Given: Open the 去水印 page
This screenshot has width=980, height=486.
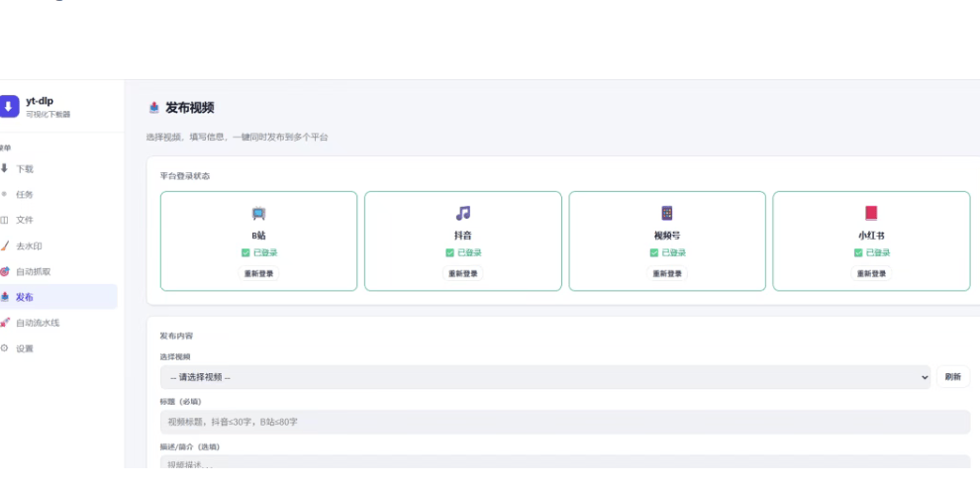Looking at the screenshot, I should pos(58,245).
